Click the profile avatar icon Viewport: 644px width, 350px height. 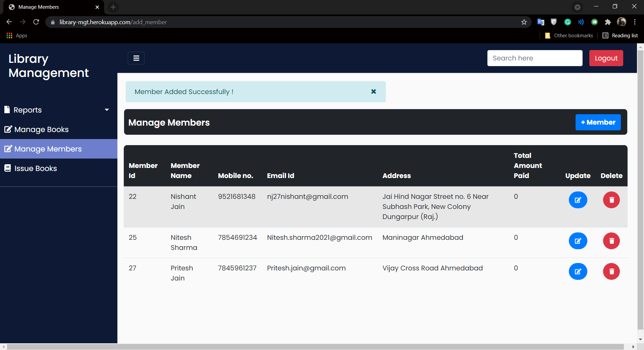point(622,22)
